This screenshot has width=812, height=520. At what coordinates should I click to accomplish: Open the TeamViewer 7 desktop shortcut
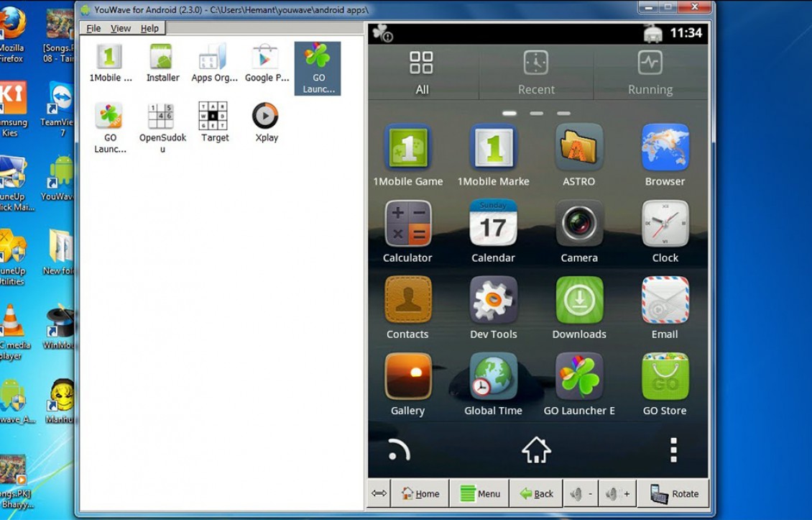[x=58, y=109]
